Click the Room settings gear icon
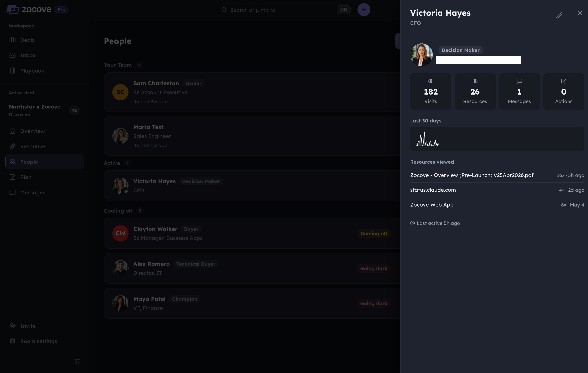 click(x=13, y=341)
